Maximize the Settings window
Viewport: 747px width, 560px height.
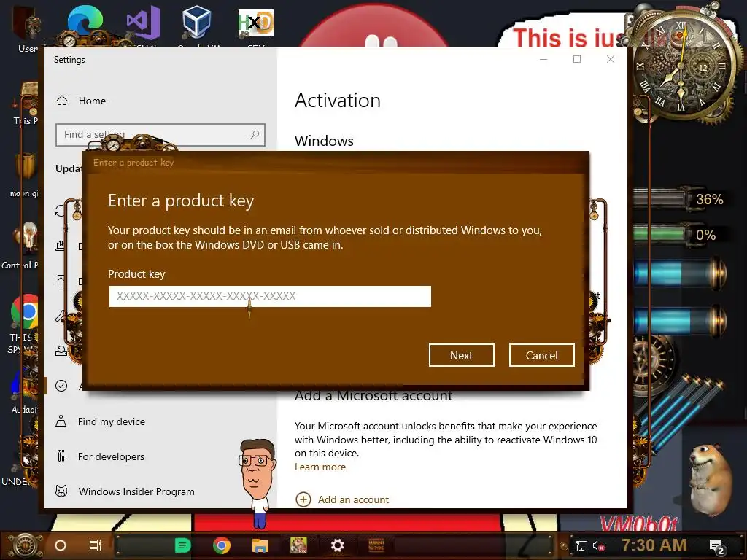577,59
